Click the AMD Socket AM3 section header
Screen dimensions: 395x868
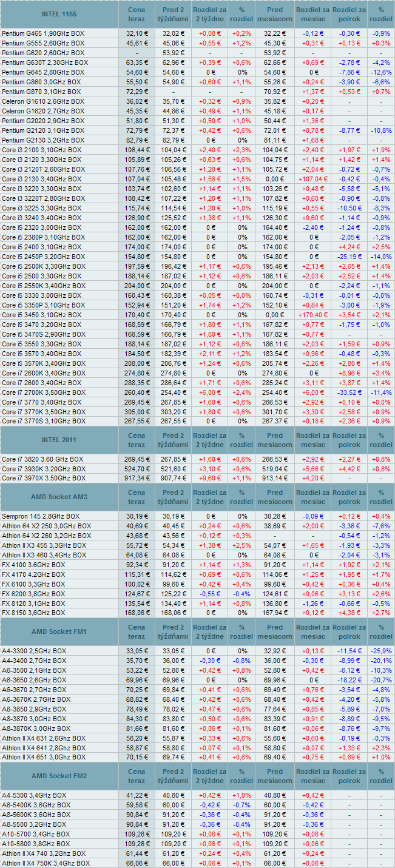[59, 497]
